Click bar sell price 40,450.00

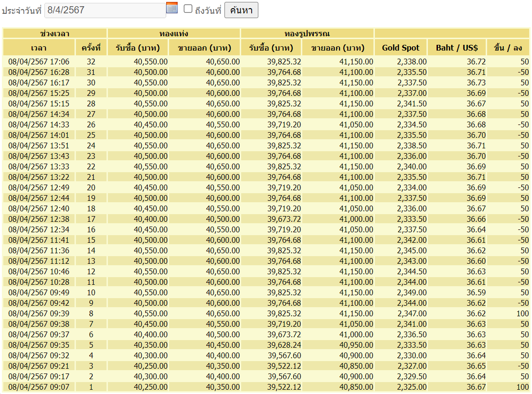pyautogui.click(x=223, y=345)
